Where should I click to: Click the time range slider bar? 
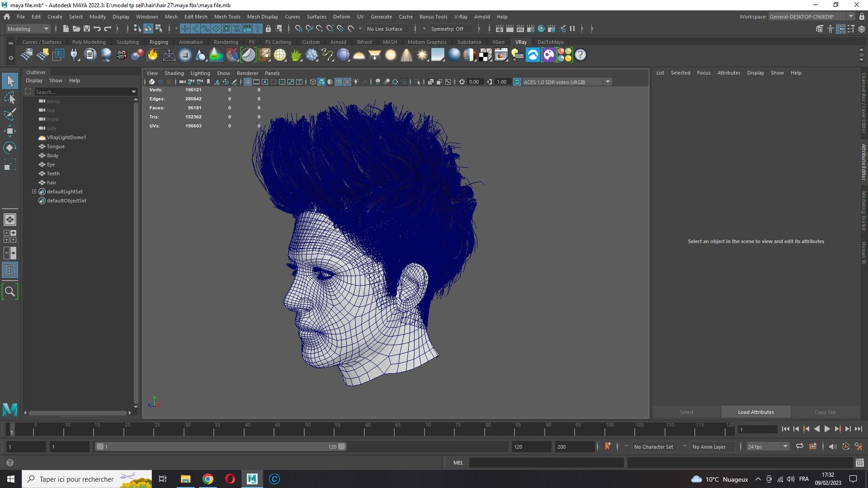click(x=220, y=447)
